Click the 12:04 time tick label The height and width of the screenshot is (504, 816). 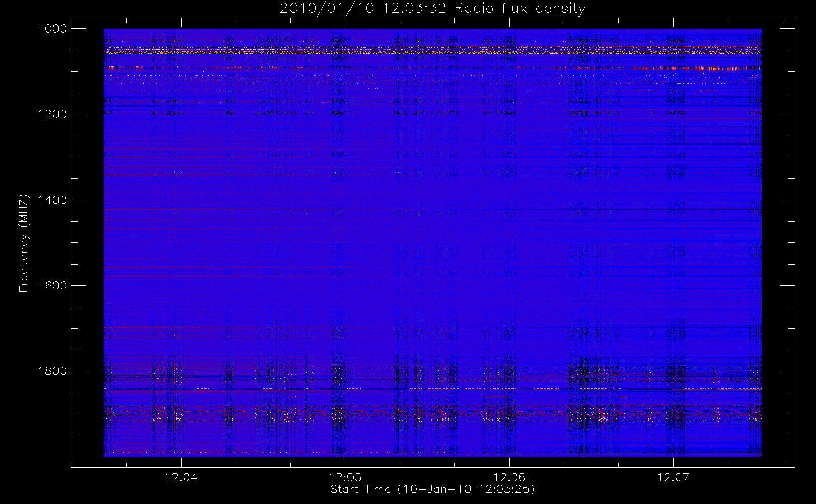[x=181, y=477]
